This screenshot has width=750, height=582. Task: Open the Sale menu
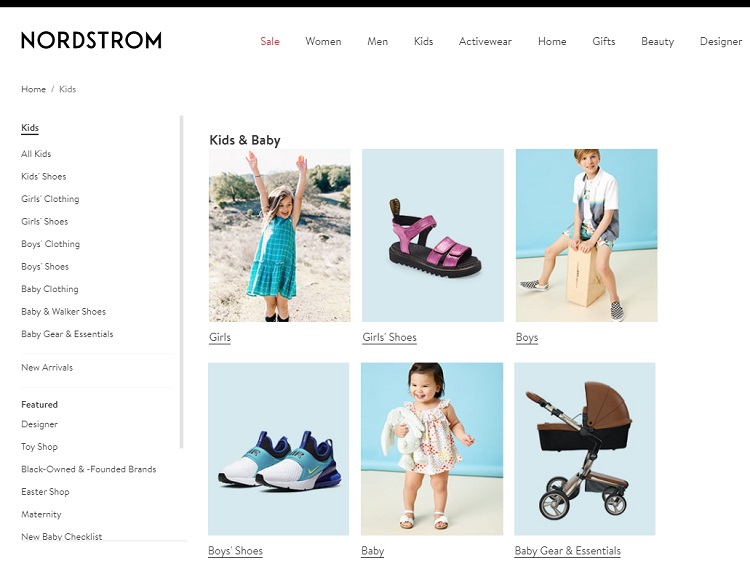click(270, 41)
